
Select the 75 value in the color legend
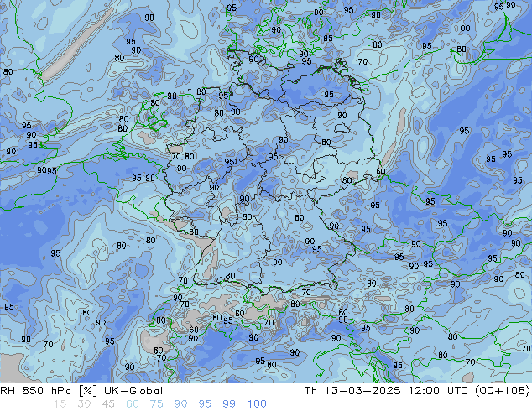tap(156, 404)
